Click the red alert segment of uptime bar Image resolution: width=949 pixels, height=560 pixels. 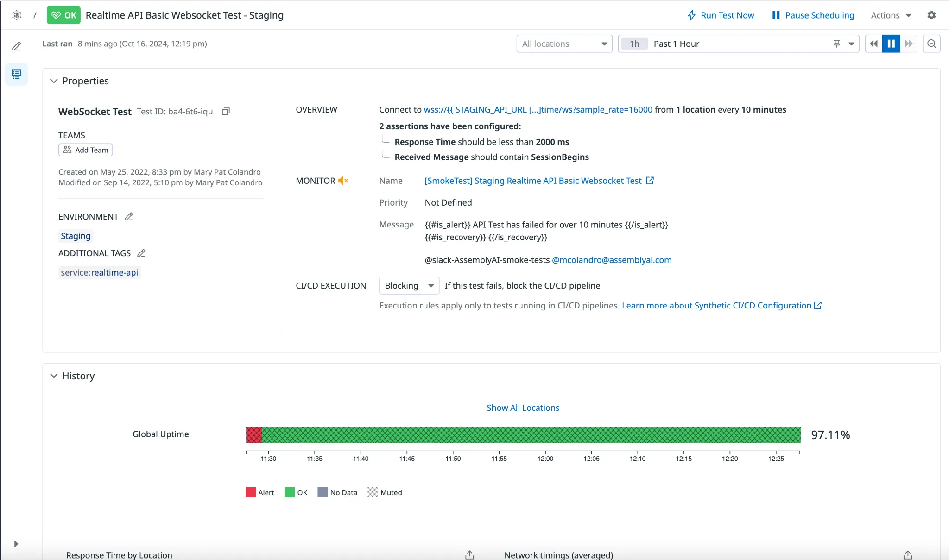pos(253,435)
